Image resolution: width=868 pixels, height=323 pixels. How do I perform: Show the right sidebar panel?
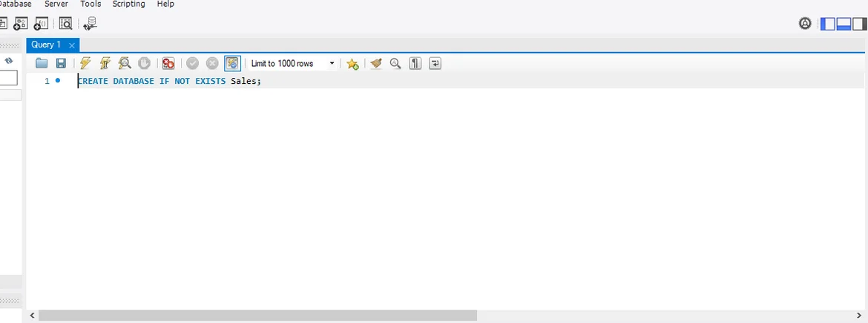860,24
